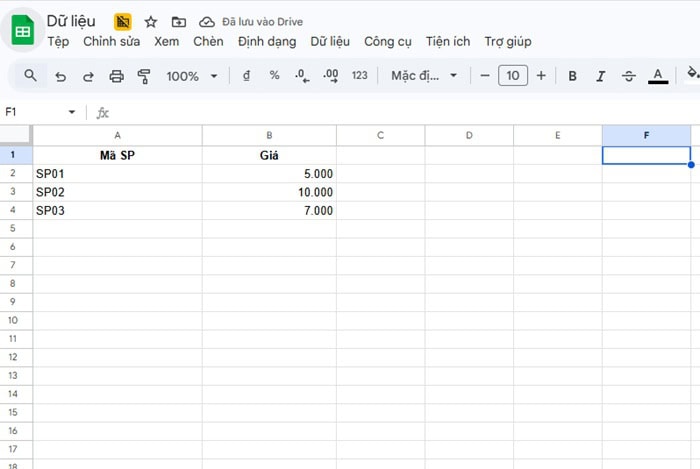Toggle italic formatting

600,76
